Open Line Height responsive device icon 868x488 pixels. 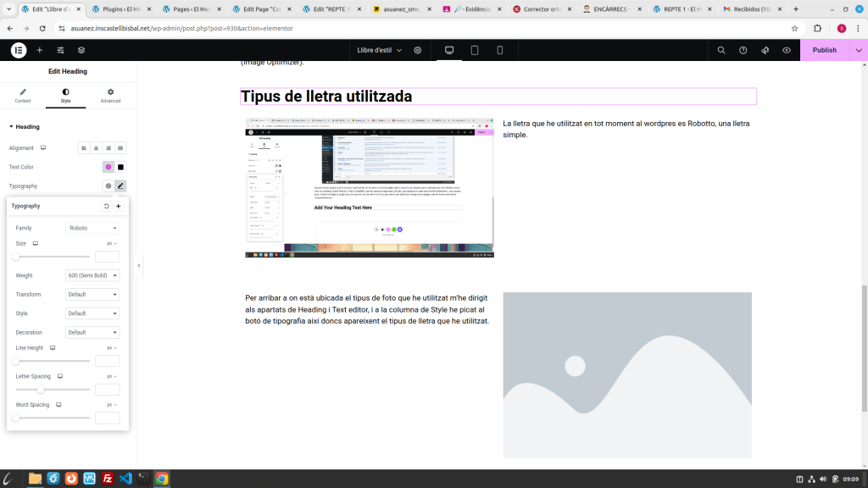(53, 348)
